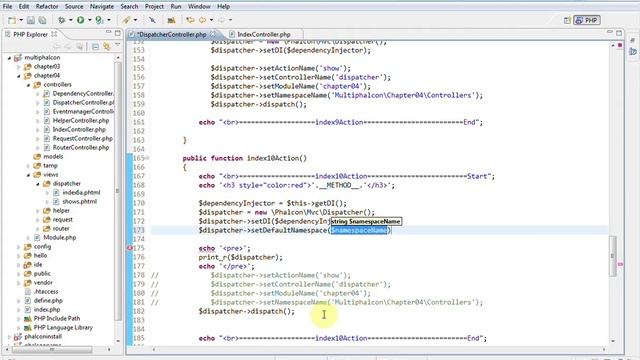Viewport: 640px width, 360px height.
Task: Maximize the PHP Explorer panel
Action: click(118, 33)
